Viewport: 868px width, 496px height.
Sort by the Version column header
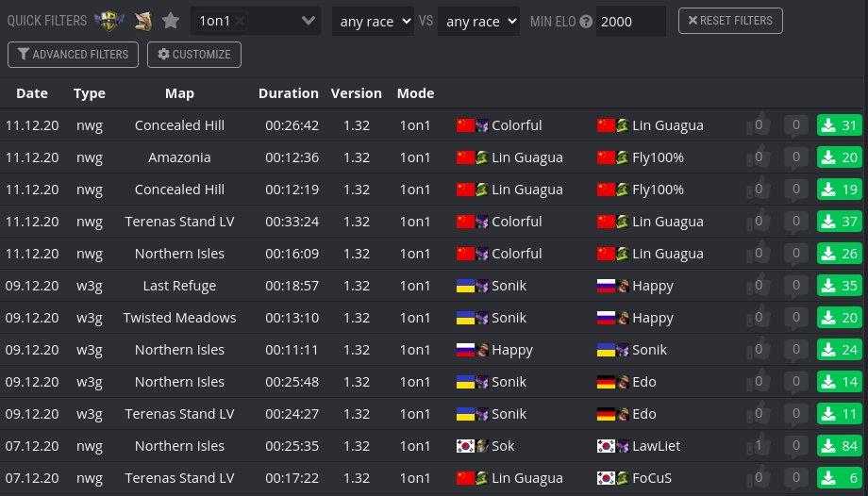[x=357, y=93]
